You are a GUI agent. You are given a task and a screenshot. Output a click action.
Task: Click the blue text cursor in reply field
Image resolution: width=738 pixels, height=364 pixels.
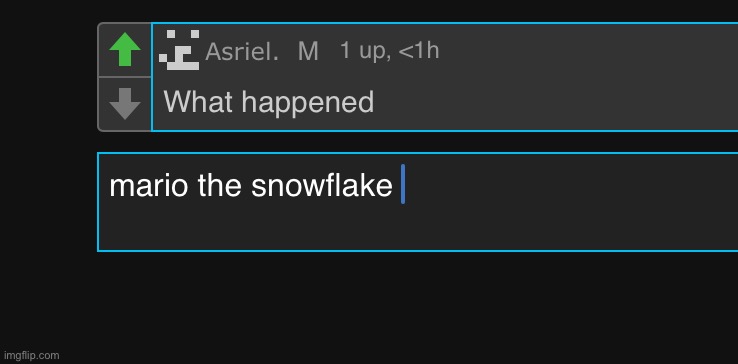coord(403,184)
